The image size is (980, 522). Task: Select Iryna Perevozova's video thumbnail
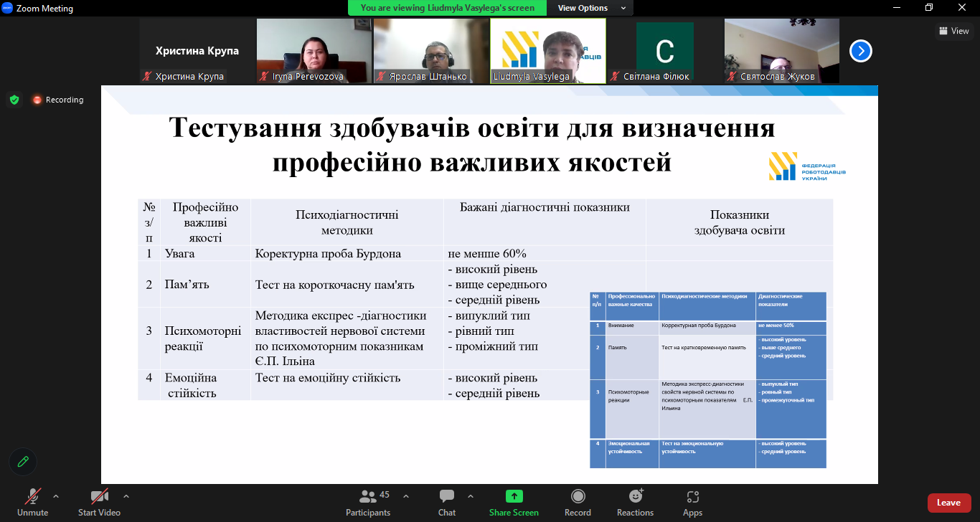pos(314,50)
